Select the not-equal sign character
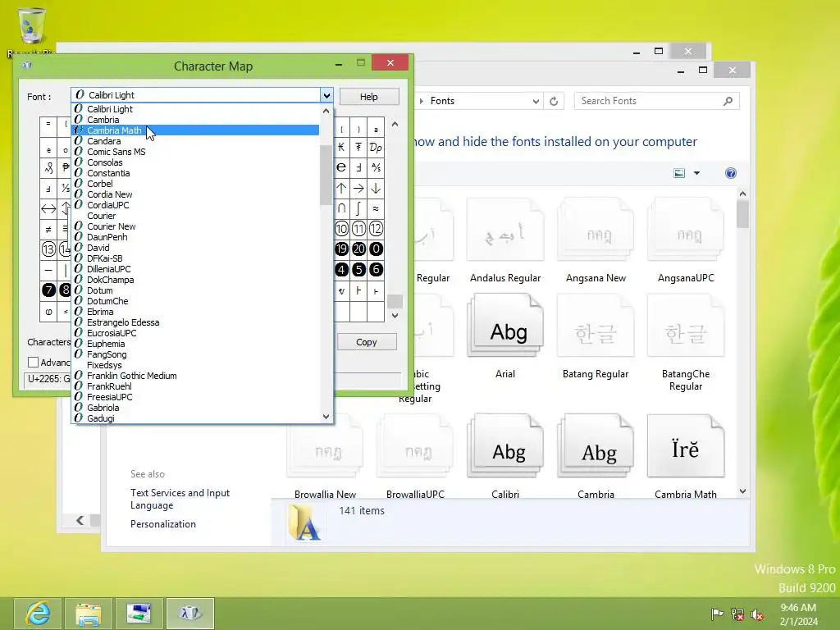 [48, 230]
